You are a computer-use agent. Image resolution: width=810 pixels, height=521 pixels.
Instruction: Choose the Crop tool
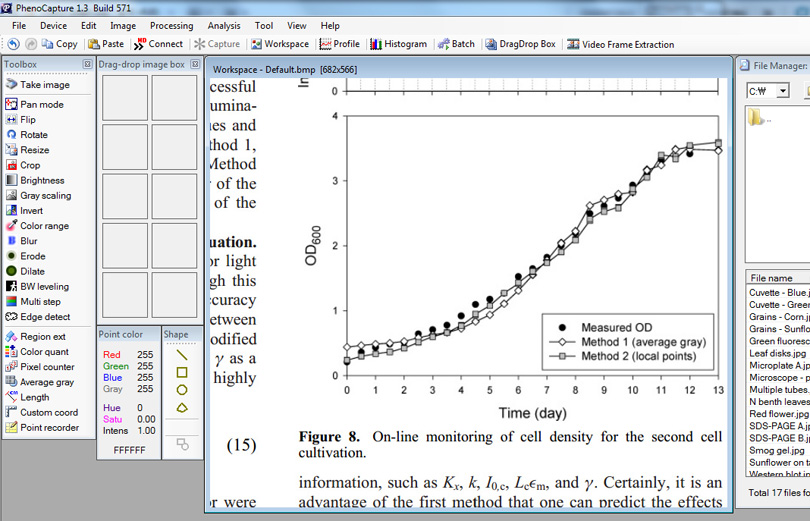click(30, 165)
